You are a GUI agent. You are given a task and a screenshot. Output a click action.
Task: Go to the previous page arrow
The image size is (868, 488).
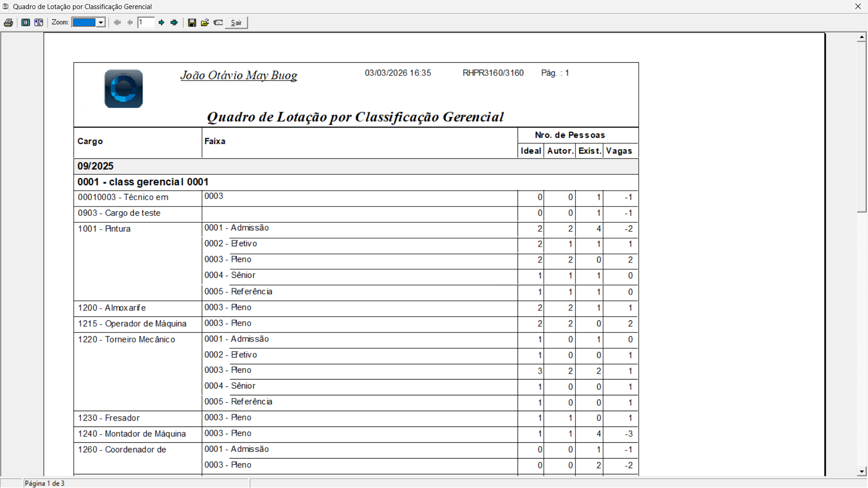click(130, 23)
